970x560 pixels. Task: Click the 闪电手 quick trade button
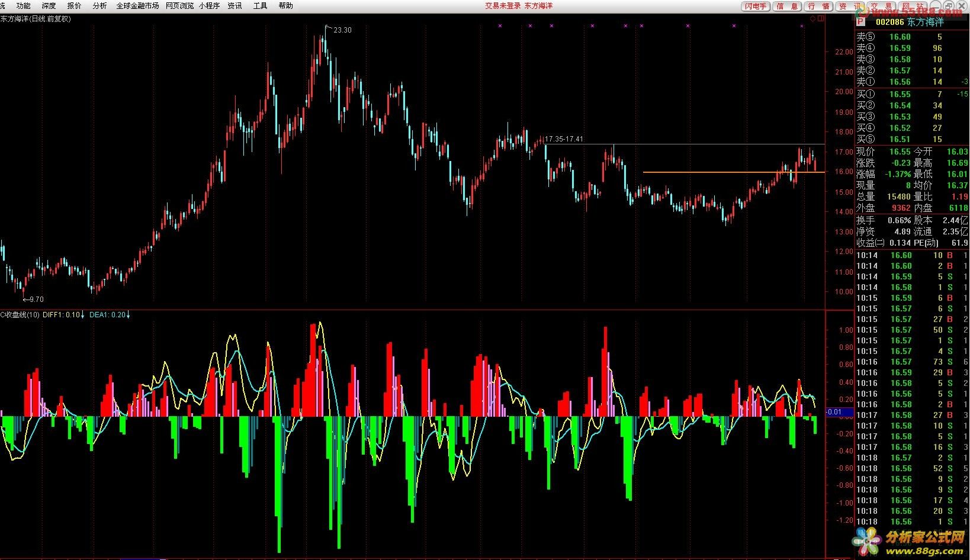pos(756,7)
